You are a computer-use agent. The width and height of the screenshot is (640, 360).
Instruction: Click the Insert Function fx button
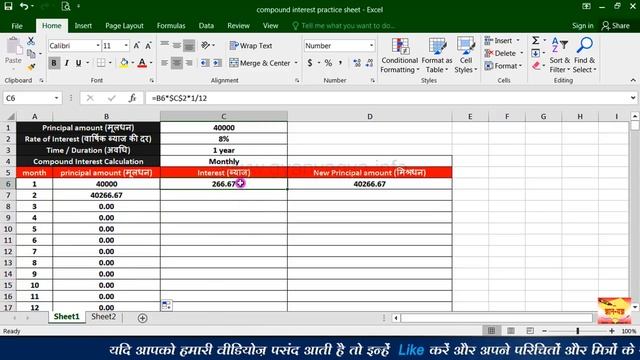click(132, 98)
